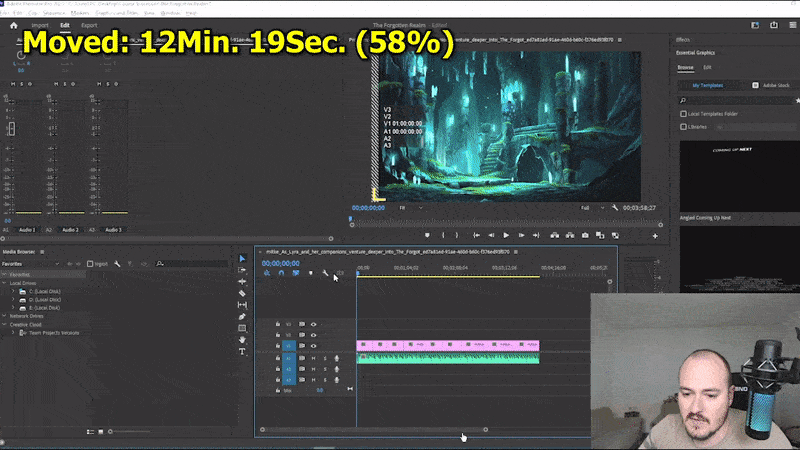Collapse the Creative Cloud group
800x450 pixels.
click(5, 324)
